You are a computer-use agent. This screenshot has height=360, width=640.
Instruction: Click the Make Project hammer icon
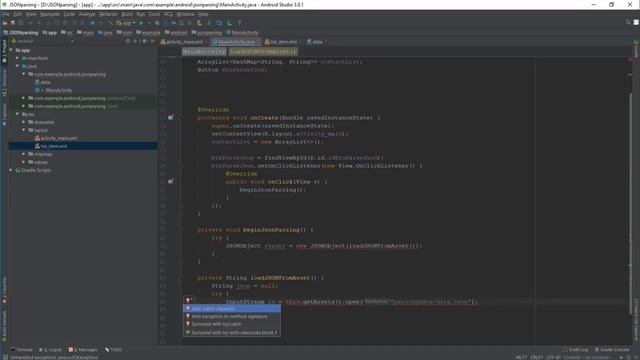[111, 23]
